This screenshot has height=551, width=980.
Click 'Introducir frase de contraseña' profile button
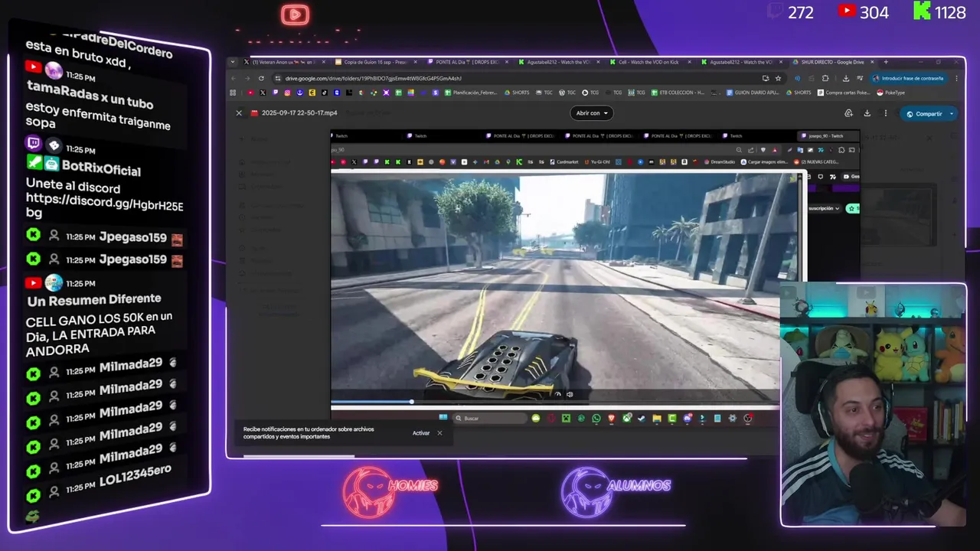coord(909,78)
